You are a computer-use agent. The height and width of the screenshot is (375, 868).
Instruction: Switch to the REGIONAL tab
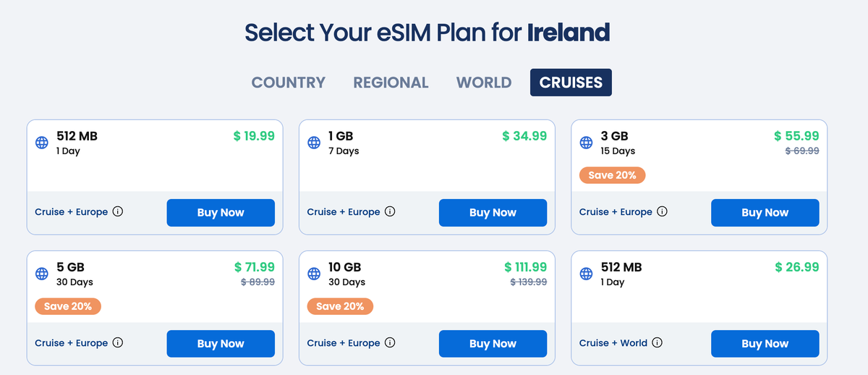pyautogui.click(x=391, y=83)
